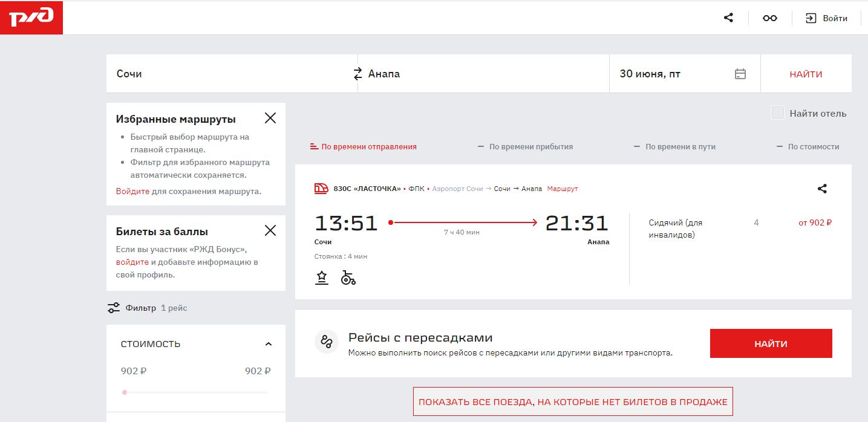Enable the 'Найти отель' checkbox
Screen dimensions: 868x422
pos(778,113)
